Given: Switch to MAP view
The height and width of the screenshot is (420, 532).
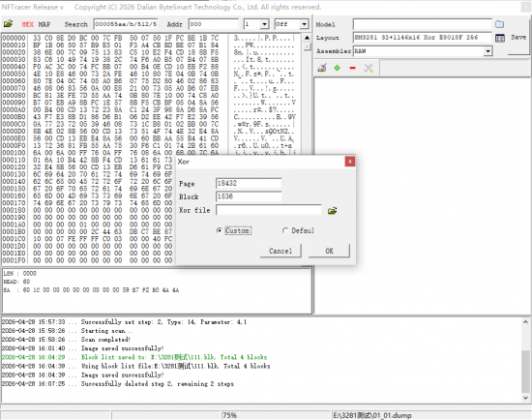Looking at the screenshot, I should click(x=44, y=24).
